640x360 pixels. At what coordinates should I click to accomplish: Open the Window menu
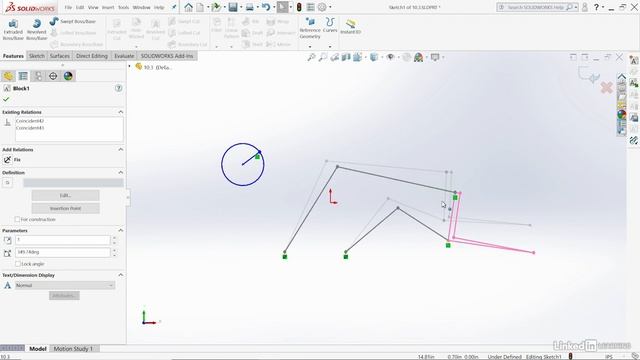[x=142, y=7]
